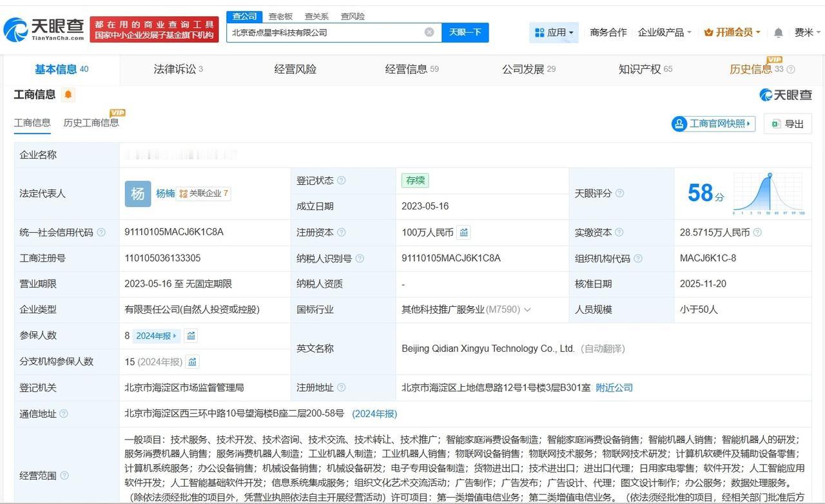This screenshot has height=504, width=825.
Task: Select the 工商信息 sub-tab
Action: pyautogui.click(x=32, y=122)
